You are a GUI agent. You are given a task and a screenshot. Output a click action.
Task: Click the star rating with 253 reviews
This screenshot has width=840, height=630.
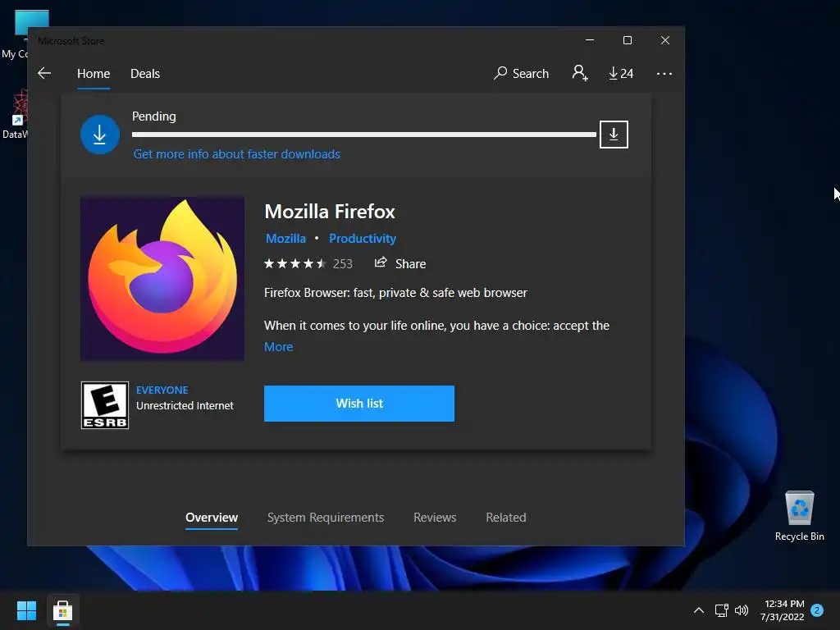(x=308, y=263)
